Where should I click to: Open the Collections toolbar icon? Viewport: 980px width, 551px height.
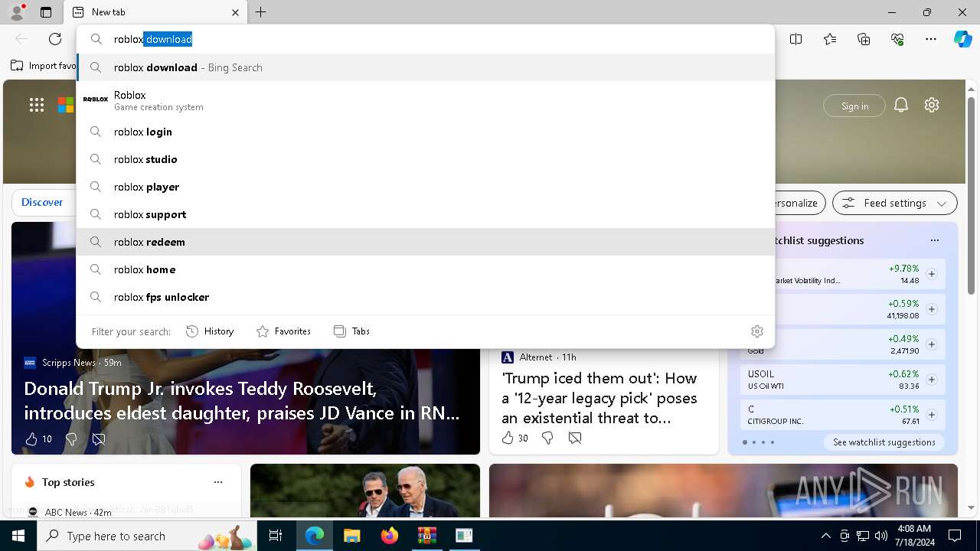click(864, 39)
